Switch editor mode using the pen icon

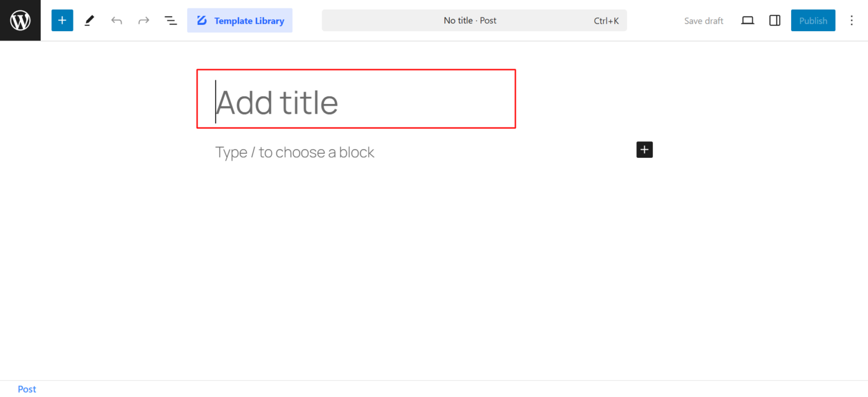tap(89, 20)
